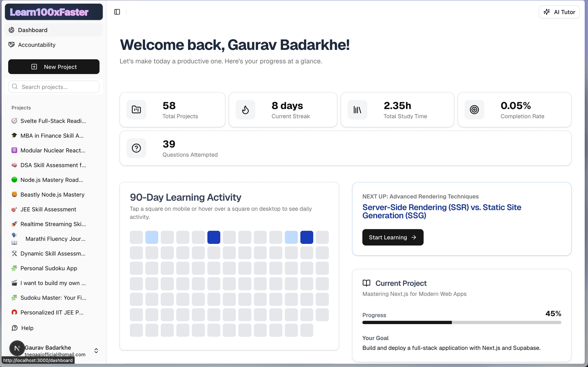Toggle the sidebar collapse icon
The image size is (588, 367).
pyautogui.click(x=117, y=12)
